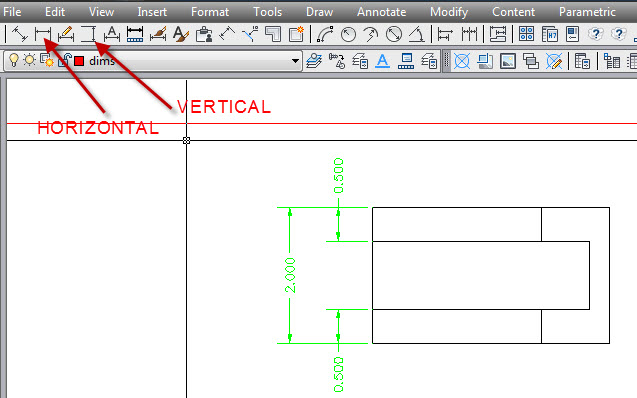637x398 pixels.
Task: Click the four-circle hole chart icon
Action: tap(526, 34)
